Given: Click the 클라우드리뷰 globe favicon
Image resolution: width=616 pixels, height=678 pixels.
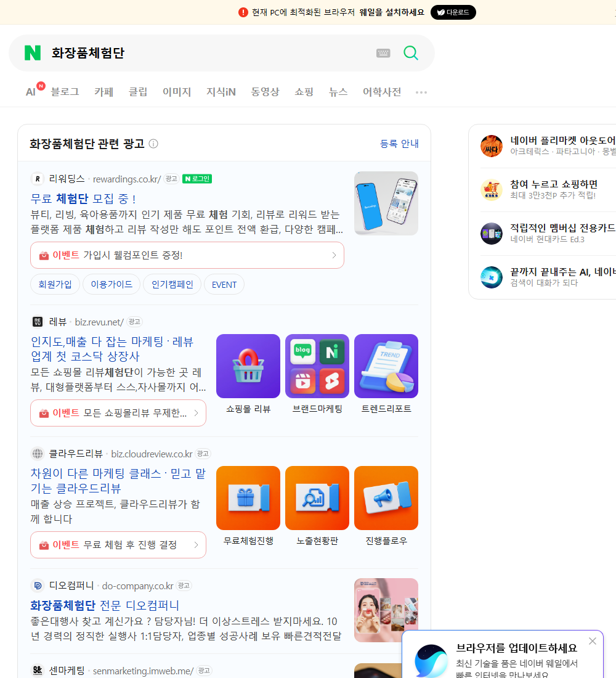Looking at the screenshot, I should tap(38, 454).
